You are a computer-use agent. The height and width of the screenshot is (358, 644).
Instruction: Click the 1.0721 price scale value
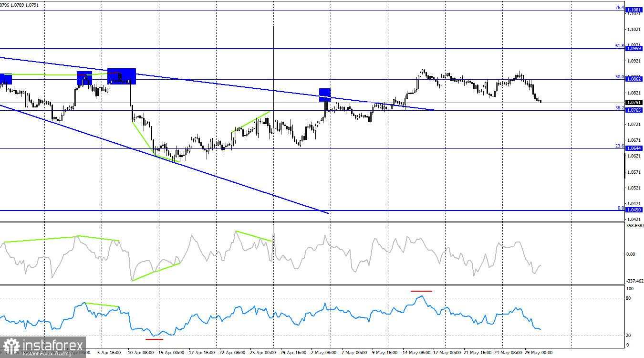coord(635,125)
